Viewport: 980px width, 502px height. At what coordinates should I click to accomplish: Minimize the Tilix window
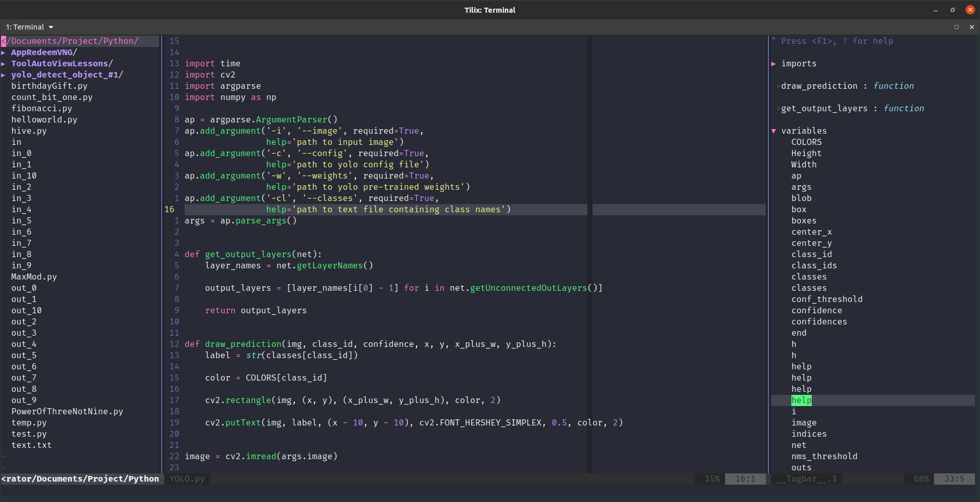point(935,10)
